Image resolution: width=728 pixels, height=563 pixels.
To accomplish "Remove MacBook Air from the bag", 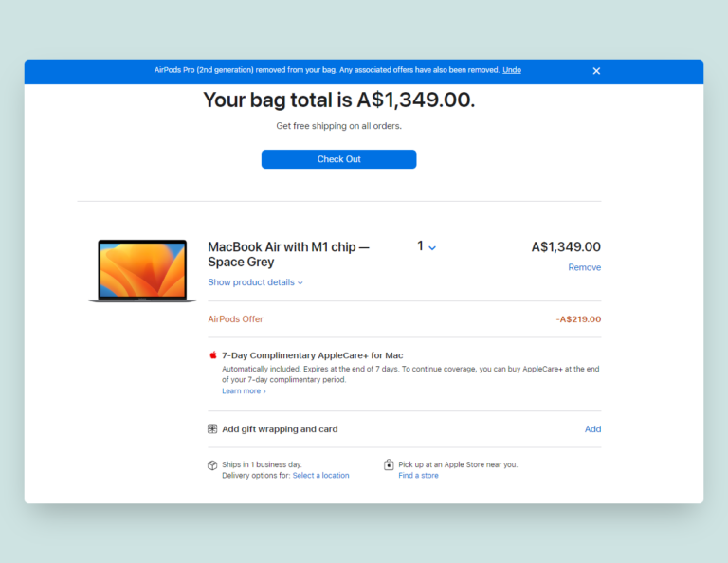I will coord(585,267).
